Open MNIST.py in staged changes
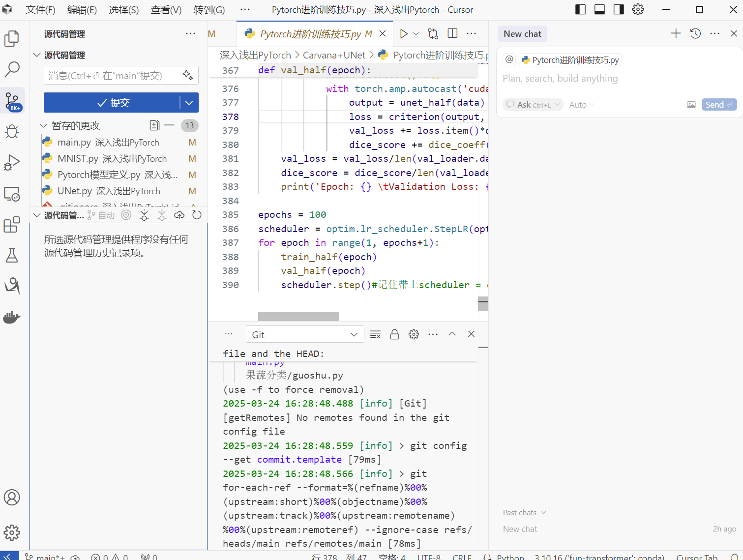Image resolution: width=743 pixels, height=560 pixels. tap(119, 158)
